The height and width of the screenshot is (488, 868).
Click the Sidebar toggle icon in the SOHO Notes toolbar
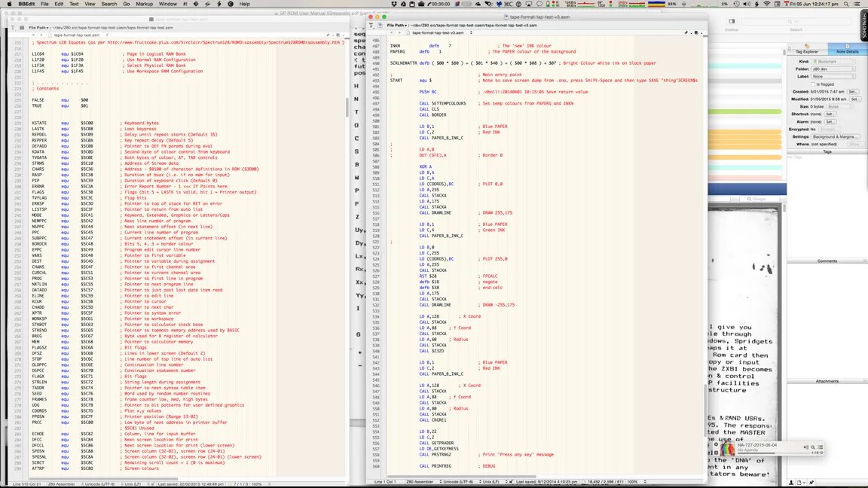click(x=732, y=22)
